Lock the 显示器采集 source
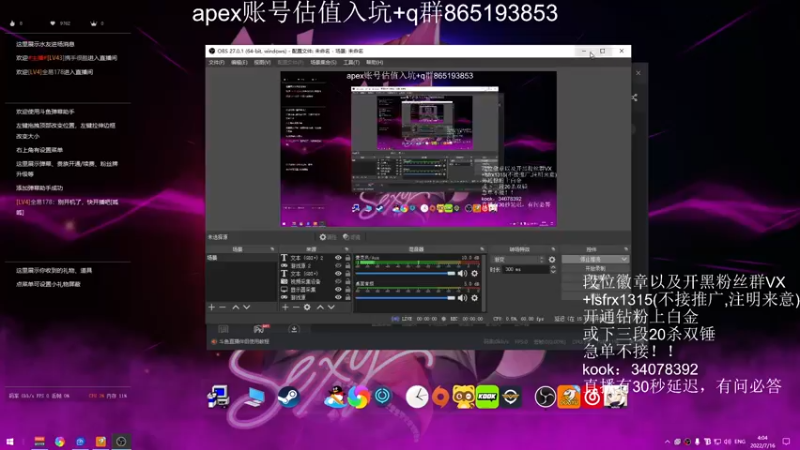This screenshot has height=450, width=800. click(x=347, y=289)
